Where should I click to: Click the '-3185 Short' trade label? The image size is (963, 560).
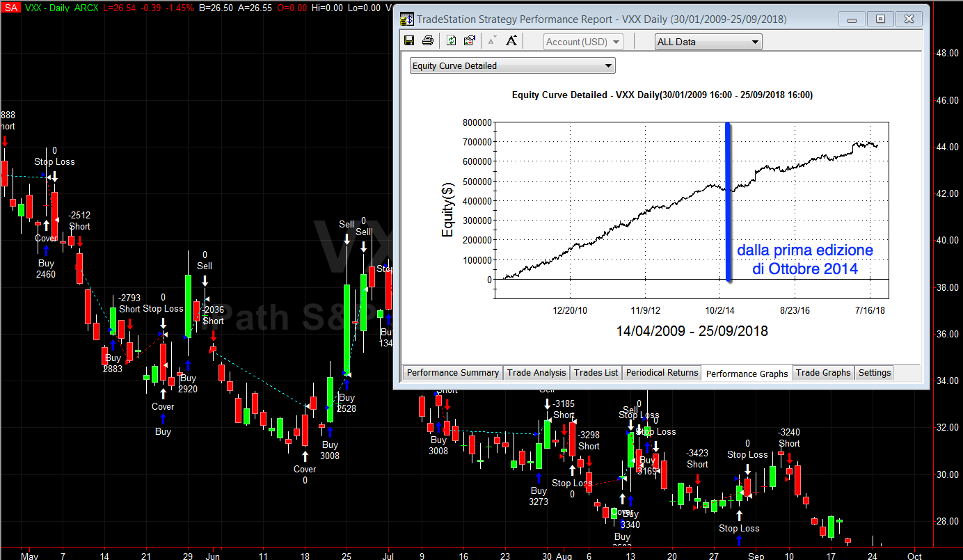[x=564, y=409]
